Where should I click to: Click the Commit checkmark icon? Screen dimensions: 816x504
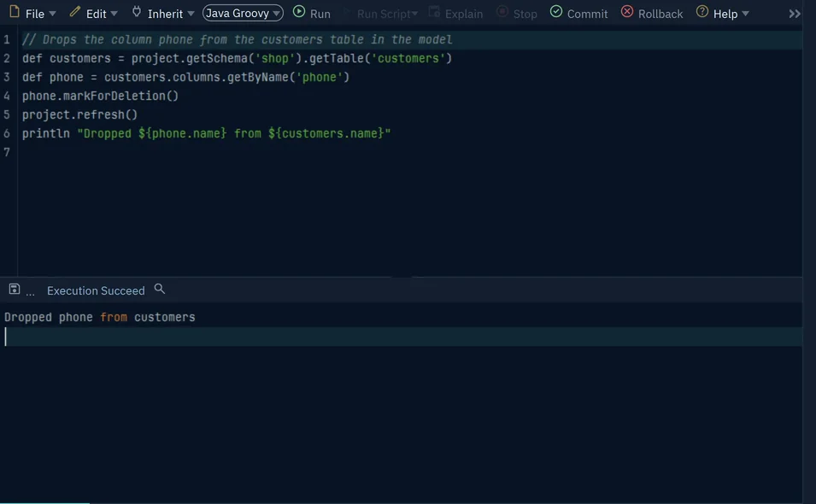pyautogui.click(x=556, y=11)
